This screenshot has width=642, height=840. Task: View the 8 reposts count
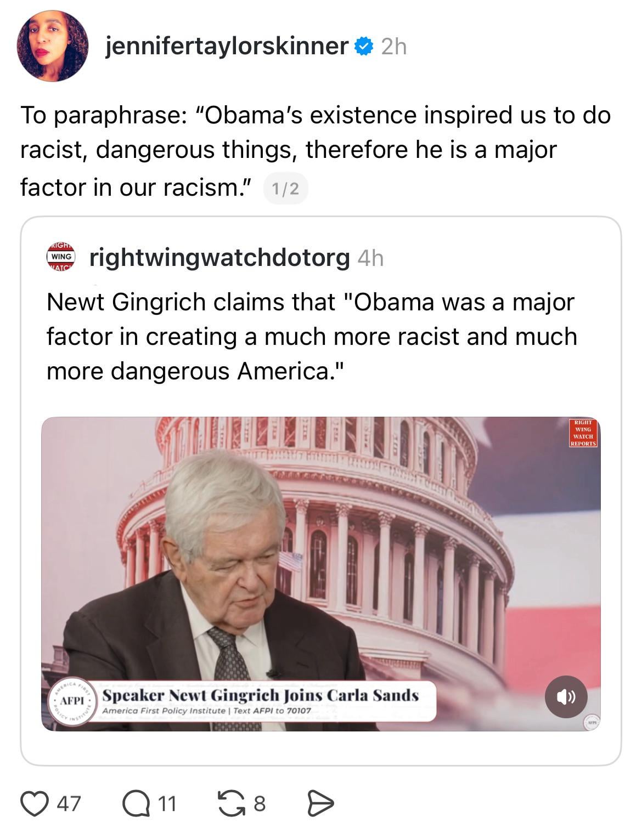pos(260,804)
